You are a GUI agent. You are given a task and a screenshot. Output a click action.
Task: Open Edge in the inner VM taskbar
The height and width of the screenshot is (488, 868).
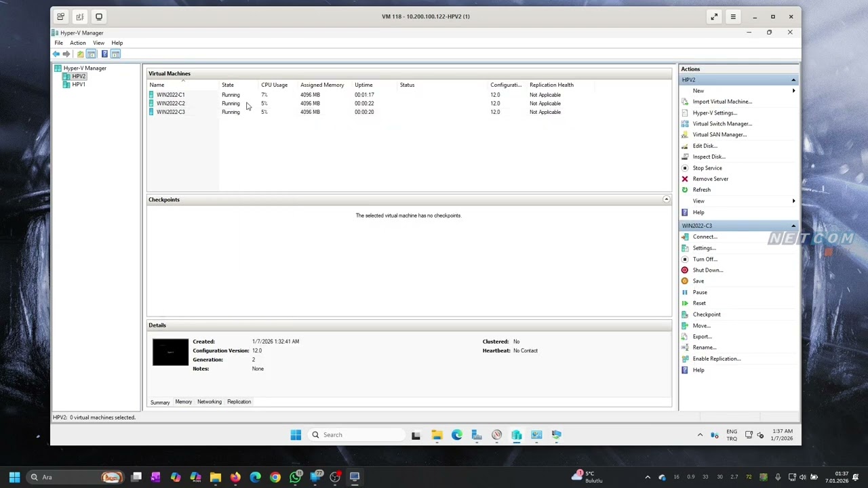(456, 434)
